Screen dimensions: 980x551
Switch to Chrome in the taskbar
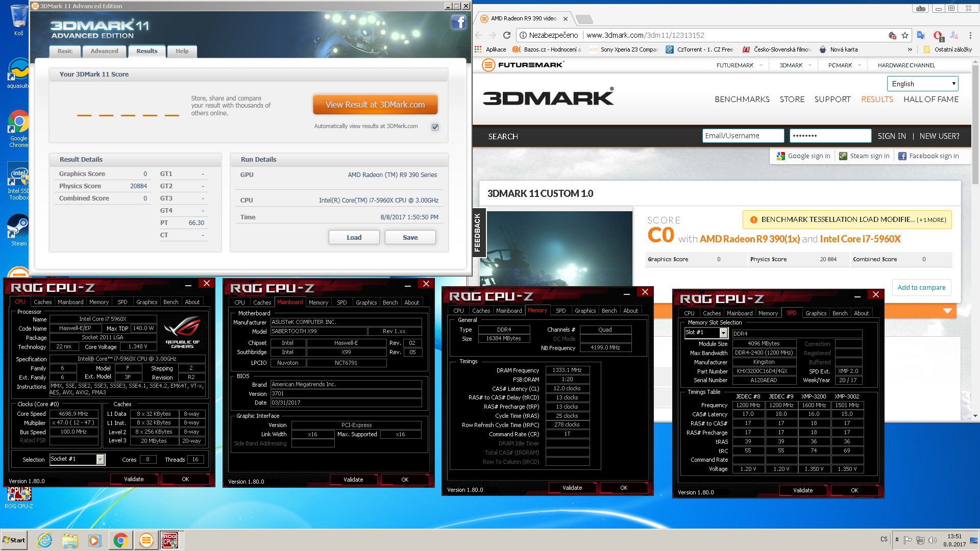[120, 540]
